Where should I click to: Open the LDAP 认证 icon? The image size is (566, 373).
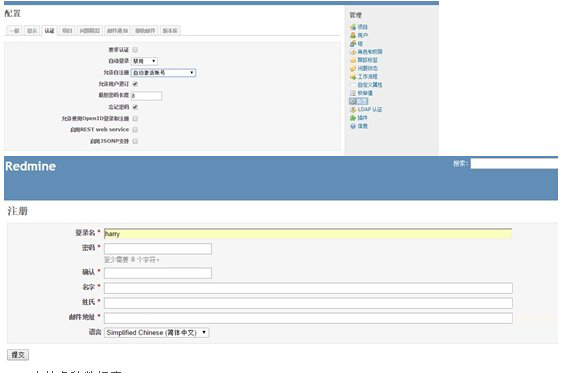(353, 109)
